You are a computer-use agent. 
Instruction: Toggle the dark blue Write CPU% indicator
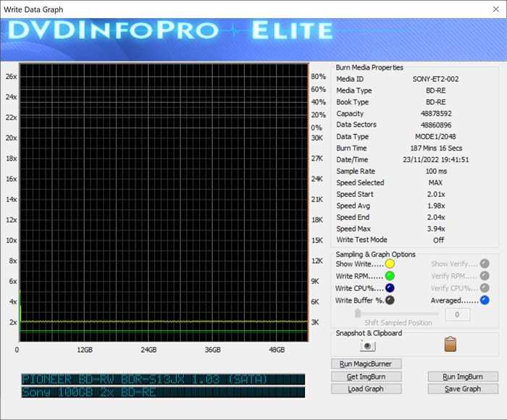click(390, 288)
